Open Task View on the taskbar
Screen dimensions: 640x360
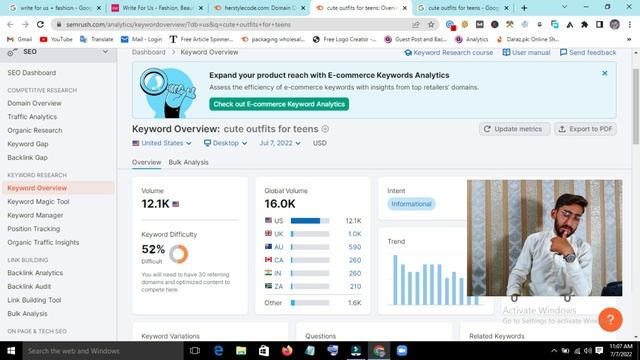[x=195, y=351]
